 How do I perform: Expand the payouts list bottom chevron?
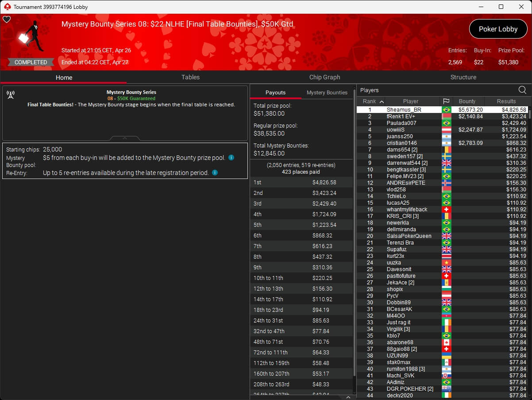pos(348,397)
